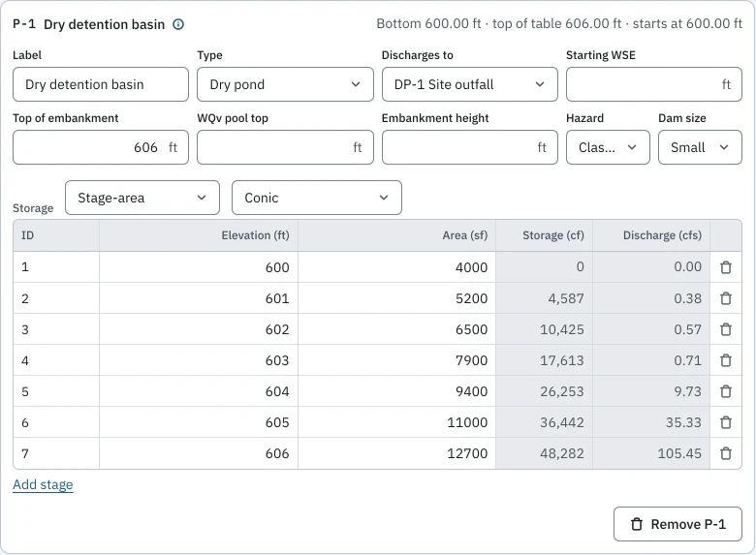Select the area cell 6500
Viewport: 756px width, 555px height.
[x=396, y=329]
